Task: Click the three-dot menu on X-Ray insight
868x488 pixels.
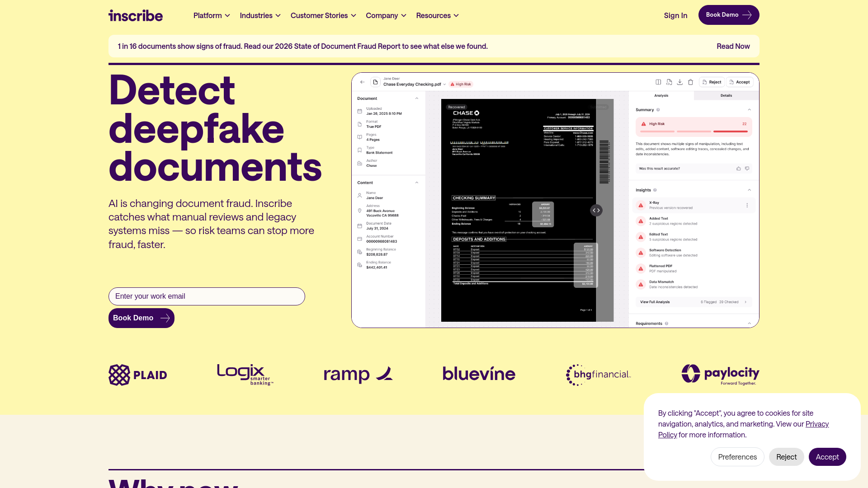Action: (x=747, y=206)
